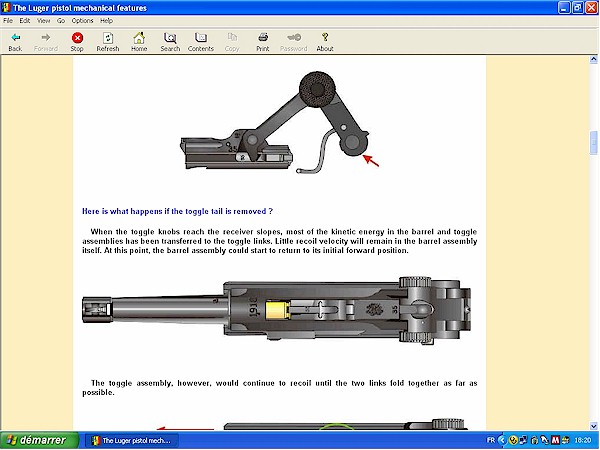Refresh the help page
Image resolution: width=600 pixels, height=450 pixels.
(x=108, y=42)
